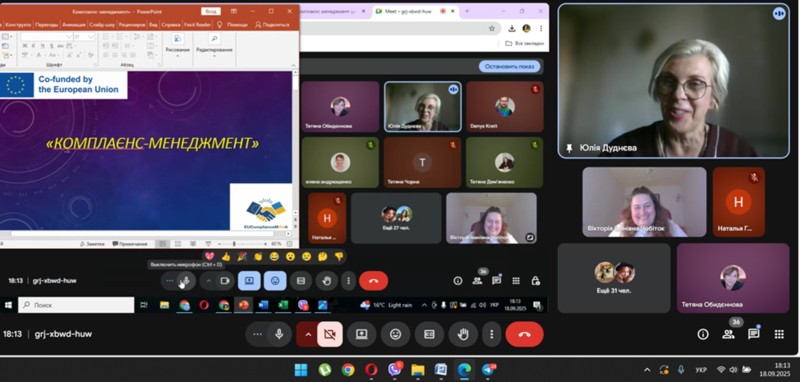Raise hand using main Meet bar icon
Viewport: 800px width, 382px height.
(463, 334)
